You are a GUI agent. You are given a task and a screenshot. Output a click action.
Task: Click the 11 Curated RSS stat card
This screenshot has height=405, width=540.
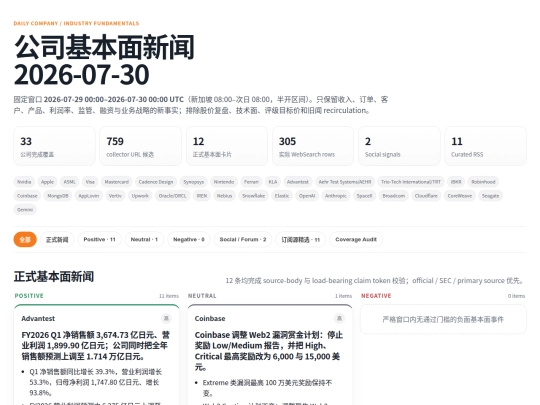[486, 146]
